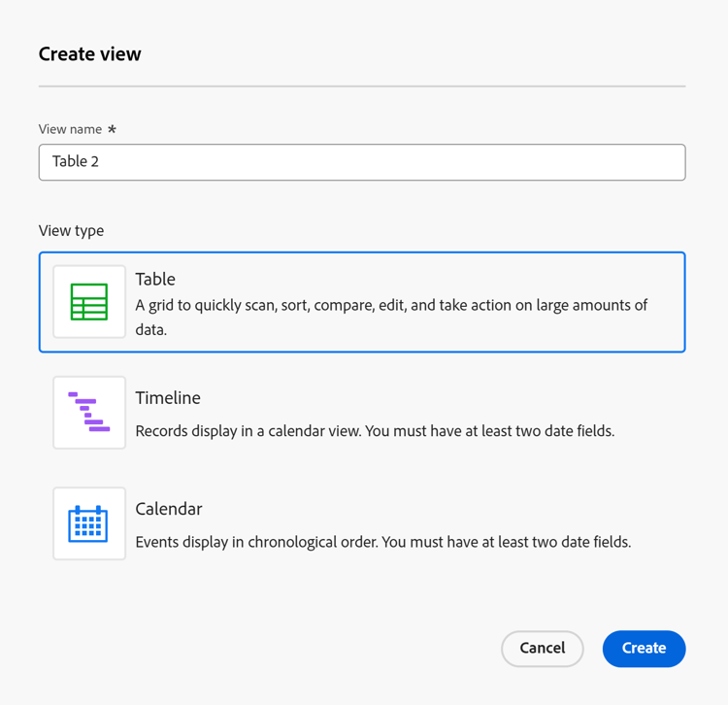This screenshot has height=705, width=728.
Task: Click the green Table grid icon
Action: 89,302
